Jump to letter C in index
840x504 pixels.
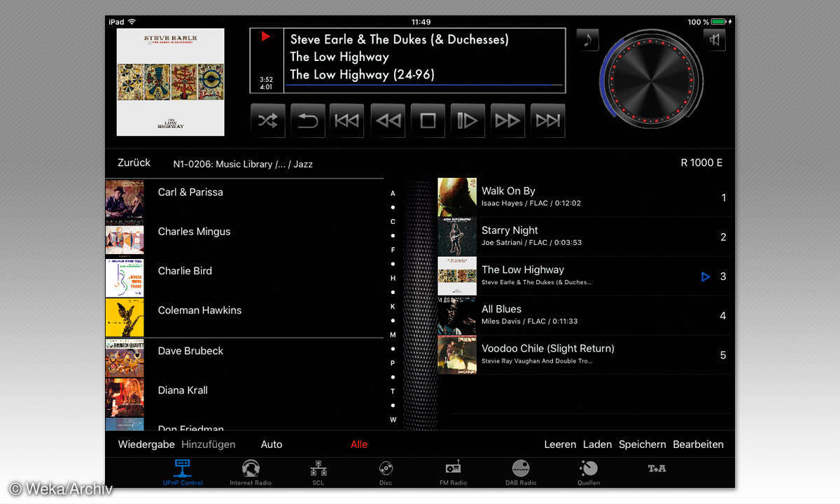(x=393, y=222)
